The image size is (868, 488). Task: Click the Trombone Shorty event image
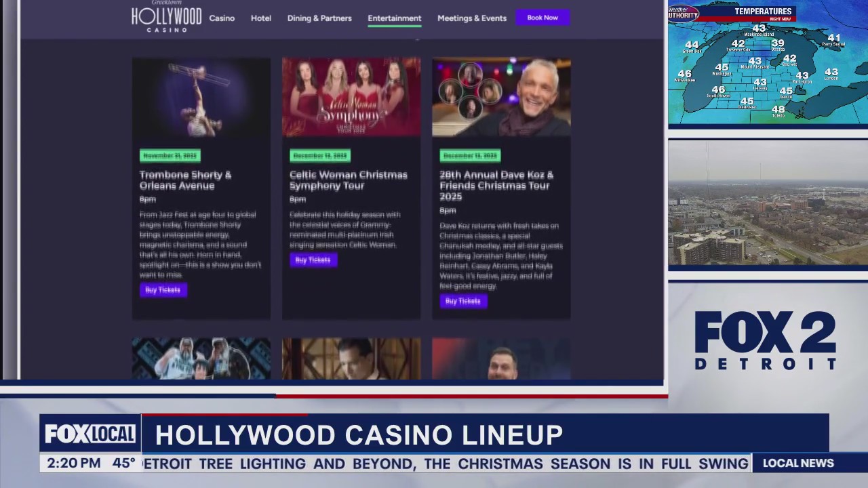201,97
